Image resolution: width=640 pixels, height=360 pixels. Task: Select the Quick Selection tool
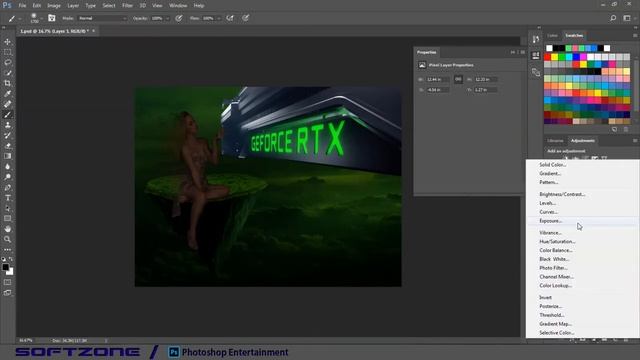(x=7, y=73)
